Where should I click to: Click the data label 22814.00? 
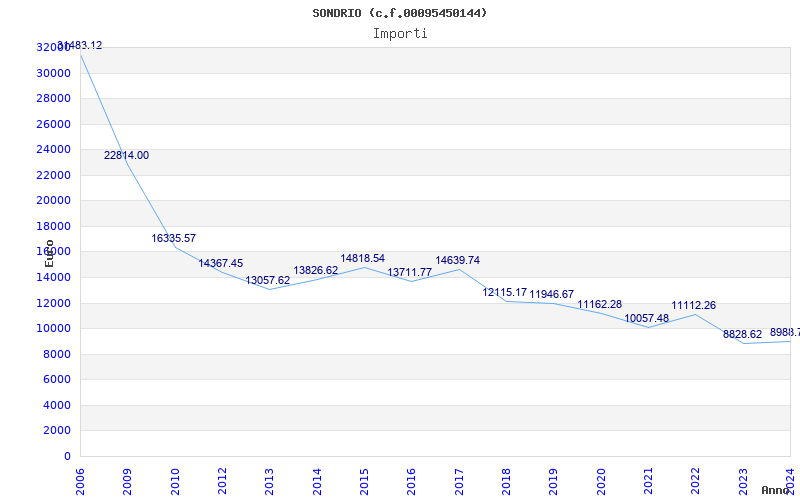pos(127,156)
